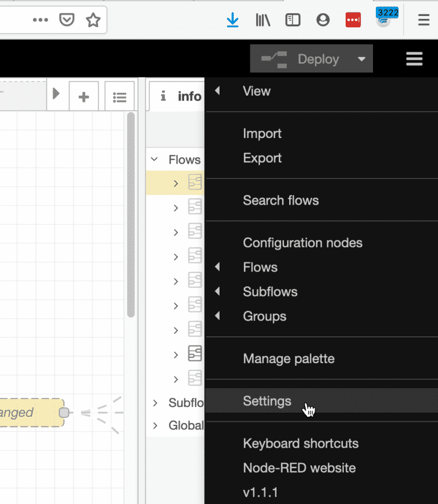Open the View submenu
Screen dimensions: 438x504
[322, 91]
